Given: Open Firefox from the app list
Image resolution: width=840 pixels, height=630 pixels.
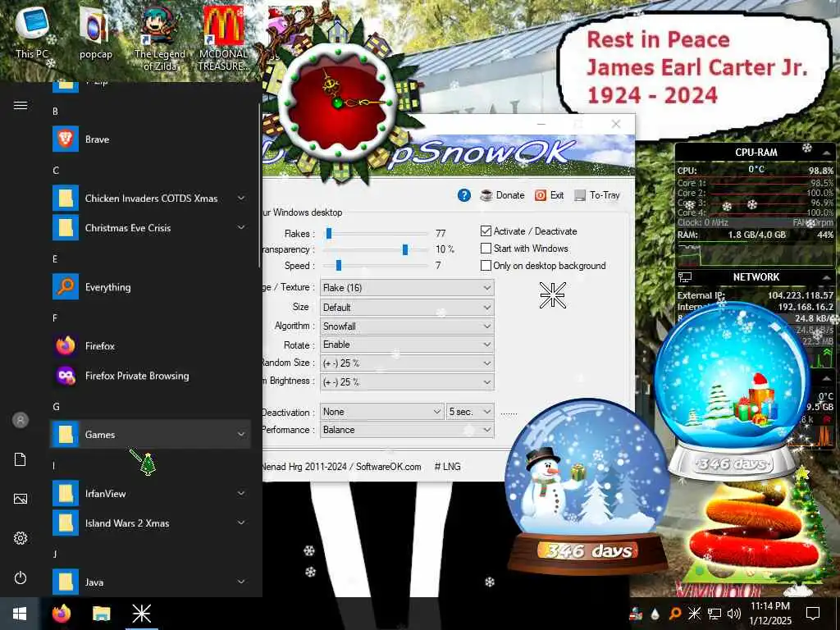Looking at the screenshot, I should (x=151, y=346).
